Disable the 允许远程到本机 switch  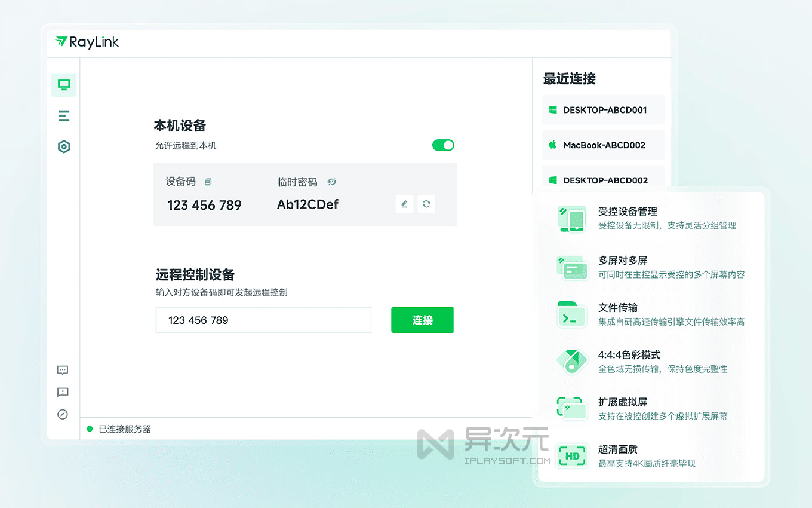pyautogui.click(x=443, y=145)
